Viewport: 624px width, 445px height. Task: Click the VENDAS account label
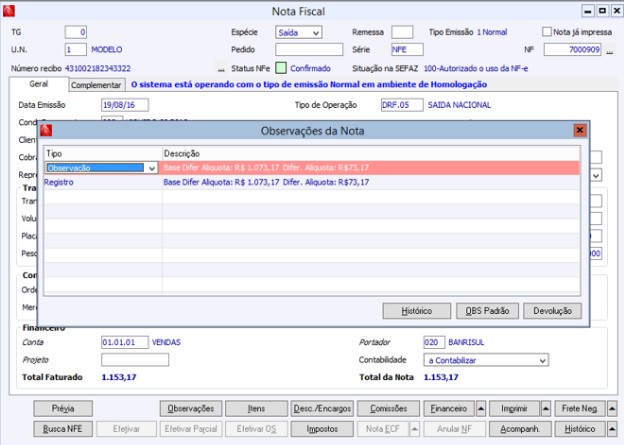166,342
